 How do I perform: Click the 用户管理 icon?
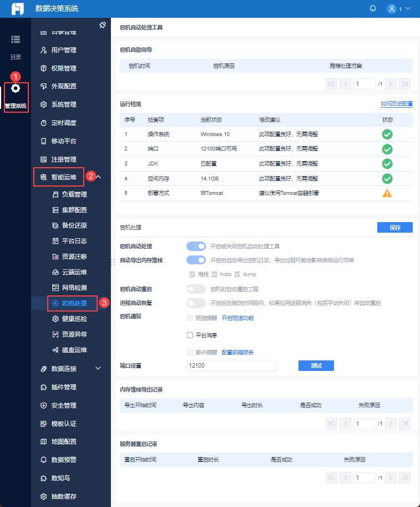[44, 50]
